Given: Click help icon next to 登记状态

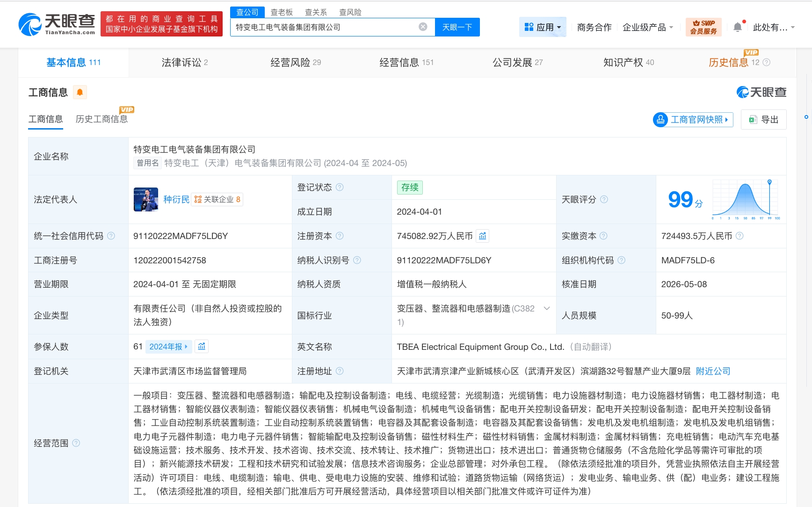Looking at the screenshot, I should pyautogui.click(x=340, y=187).
